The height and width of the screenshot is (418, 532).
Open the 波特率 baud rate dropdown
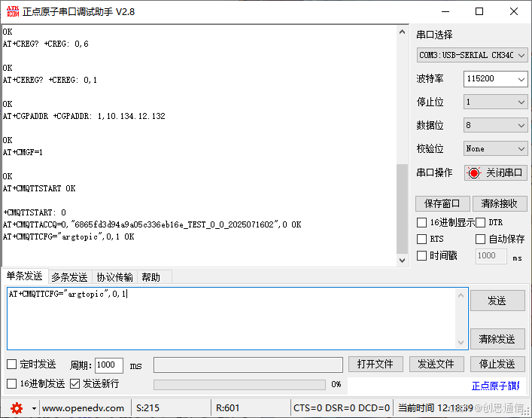tap(495, 79)
